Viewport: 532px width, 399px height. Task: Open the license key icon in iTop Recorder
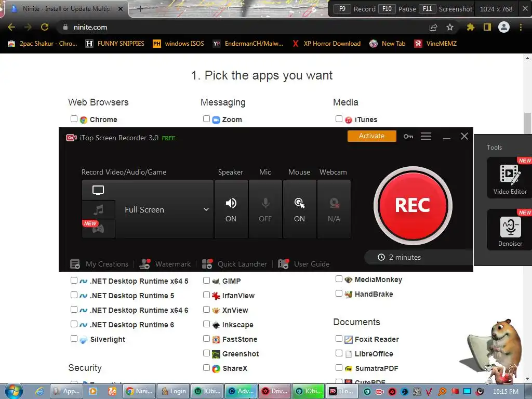(408, 137)
